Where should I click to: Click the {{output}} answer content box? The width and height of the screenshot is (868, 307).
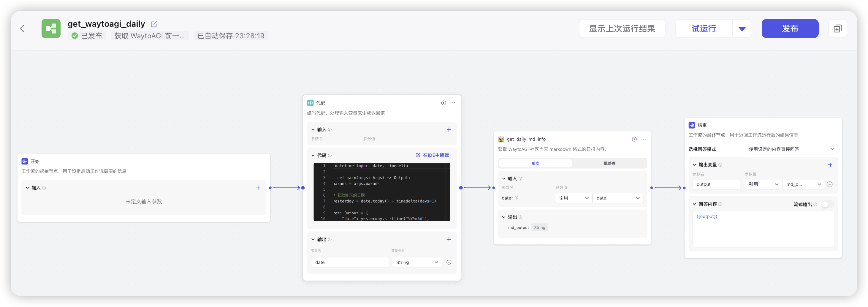pos(763,229)
